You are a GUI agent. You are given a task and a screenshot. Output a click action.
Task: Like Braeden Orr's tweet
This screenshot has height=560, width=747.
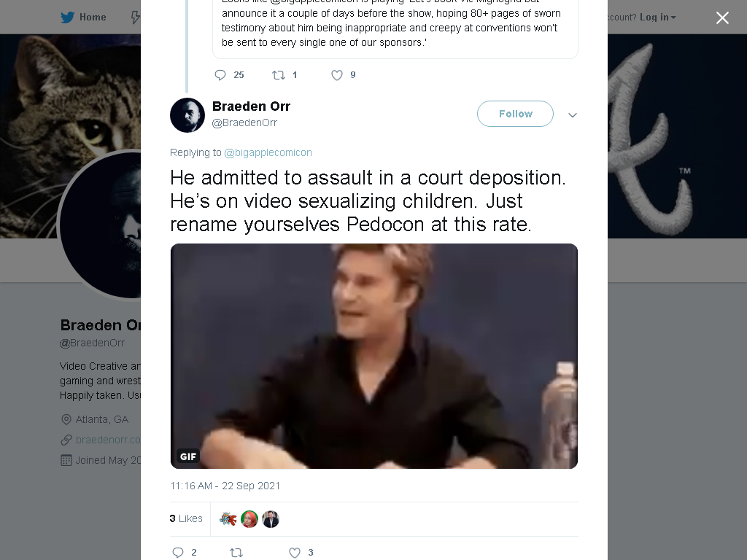(295, 553)
